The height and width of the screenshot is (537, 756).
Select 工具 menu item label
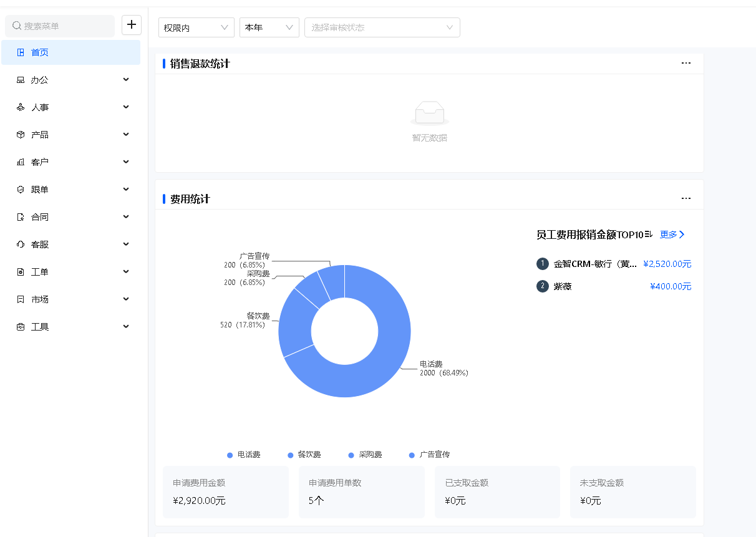pyautogui.click(x=40, y=327)
